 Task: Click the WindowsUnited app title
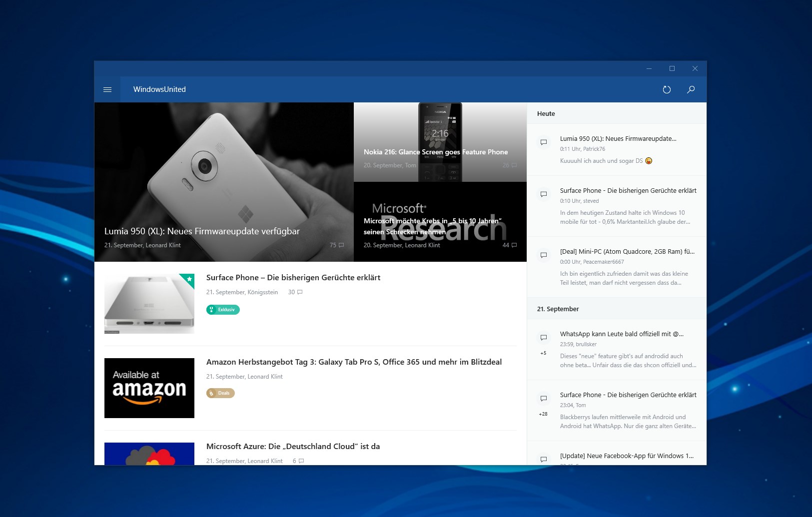(x=159, y=89)
